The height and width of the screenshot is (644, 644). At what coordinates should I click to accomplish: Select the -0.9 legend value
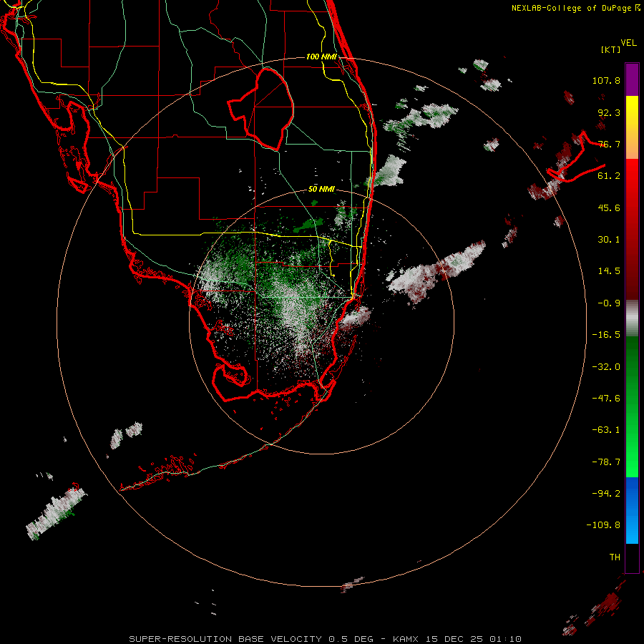click(609, 303)
